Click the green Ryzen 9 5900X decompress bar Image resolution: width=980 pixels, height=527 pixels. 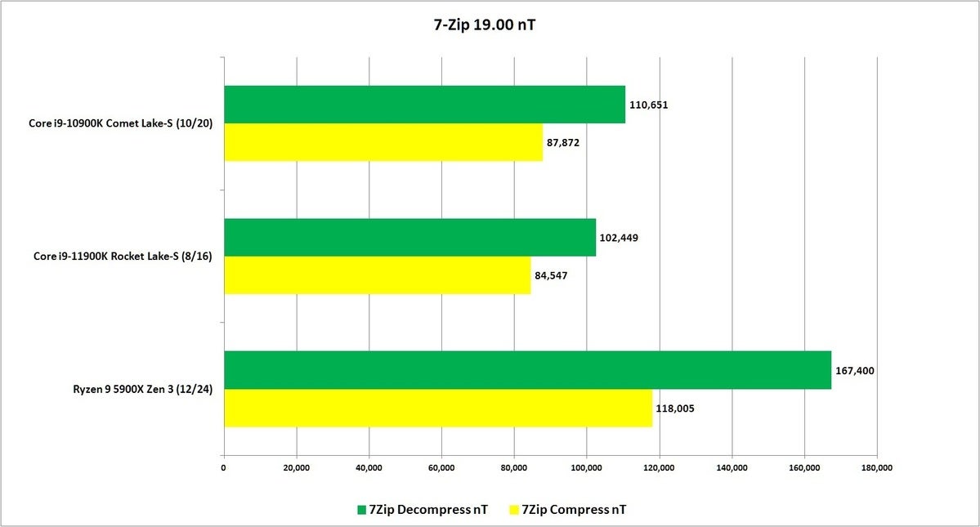click(527, 370)
